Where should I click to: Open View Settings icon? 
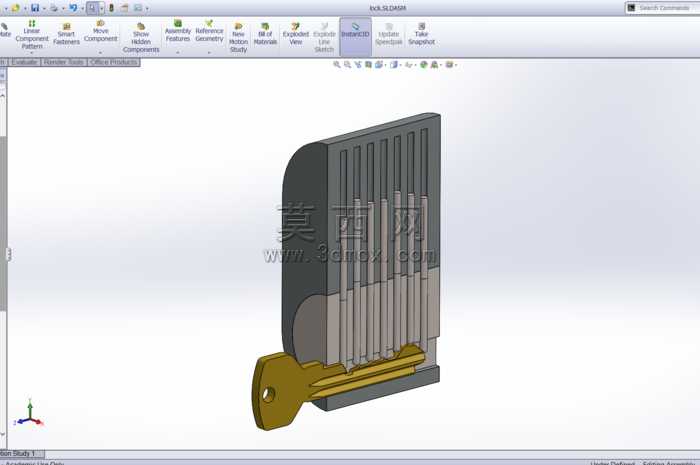449,65
